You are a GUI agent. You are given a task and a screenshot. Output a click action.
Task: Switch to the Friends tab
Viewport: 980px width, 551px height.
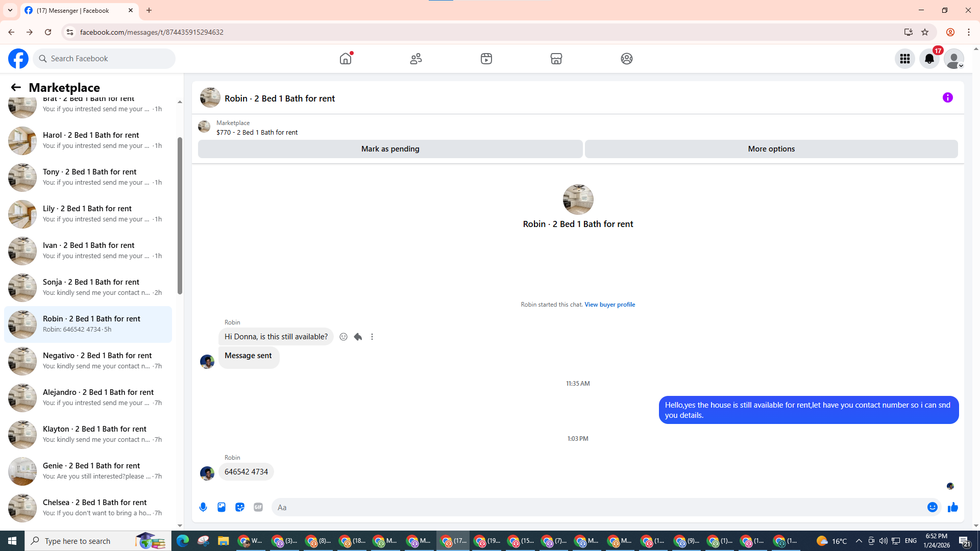416,59
